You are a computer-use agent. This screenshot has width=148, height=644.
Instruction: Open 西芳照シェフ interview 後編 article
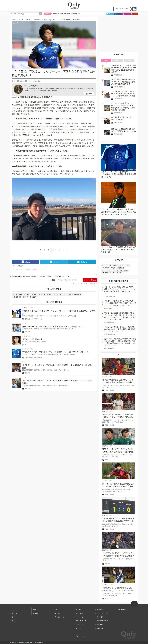point(58,382)
